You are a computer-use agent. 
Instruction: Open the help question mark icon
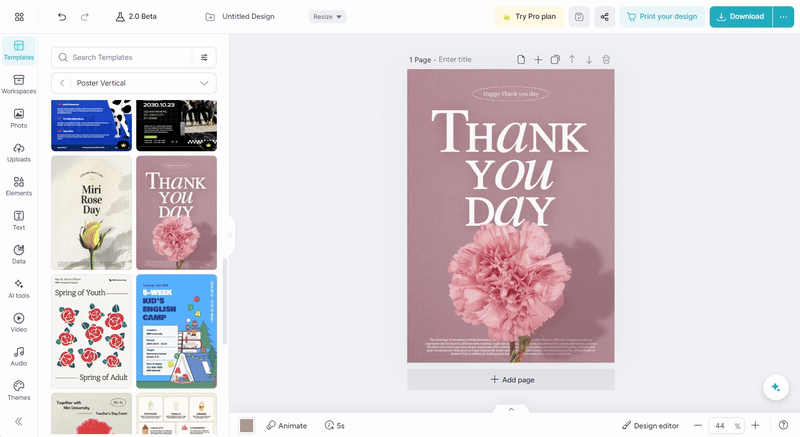click(x=784, y=425)
